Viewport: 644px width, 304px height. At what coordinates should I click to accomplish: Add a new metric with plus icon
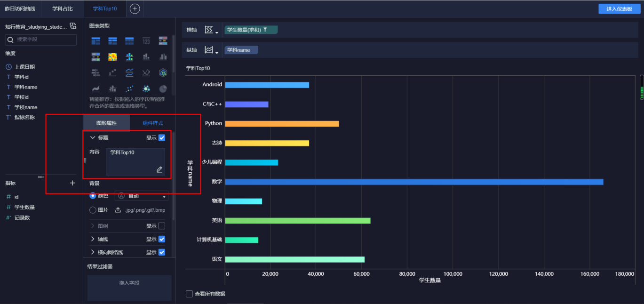[x=72, y=183]
